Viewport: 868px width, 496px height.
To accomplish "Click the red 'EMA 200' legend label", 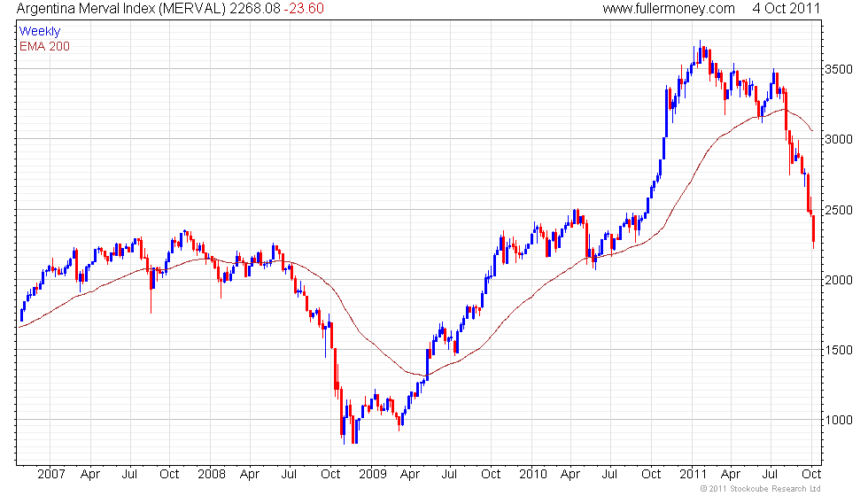I will click(44, 46).
